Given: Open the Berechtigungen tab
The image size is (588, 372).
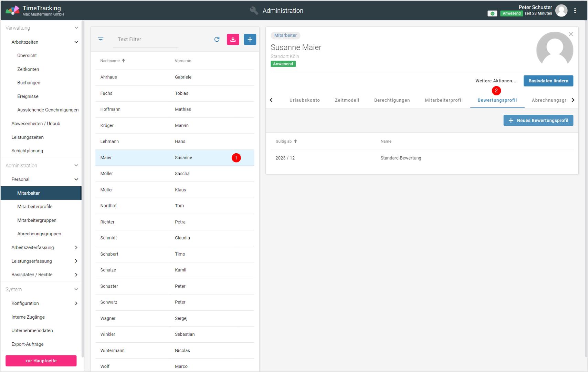Looking at the screenshot, I should 392,100.
